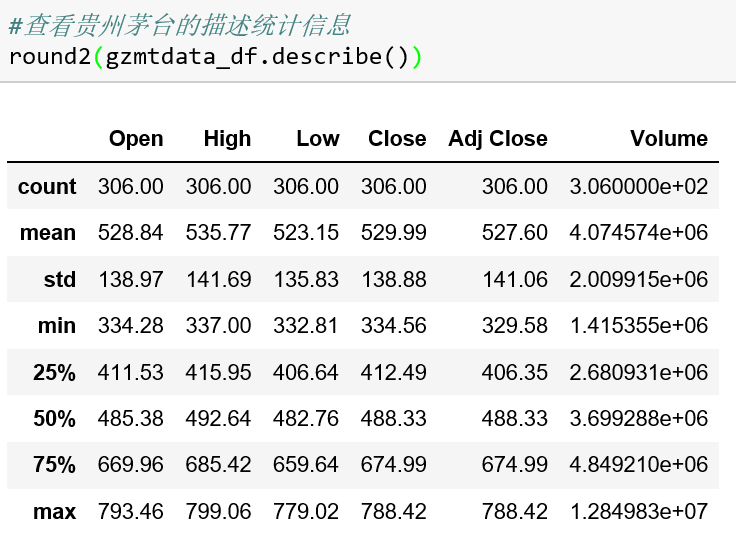
Task: Click 75% Low value 659.64
Action: point(306,464)
